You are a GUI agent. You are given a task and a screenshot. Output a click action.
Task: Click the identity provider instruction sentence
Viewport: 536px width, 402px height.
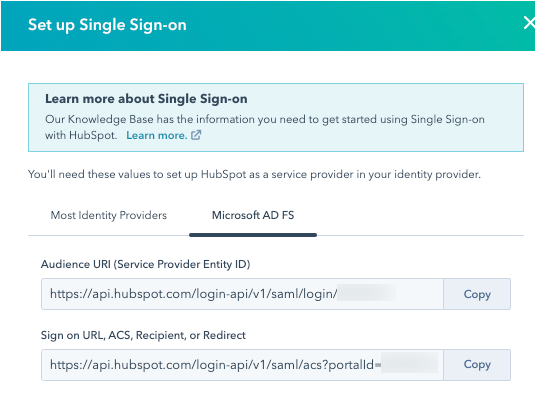[254, 174]
